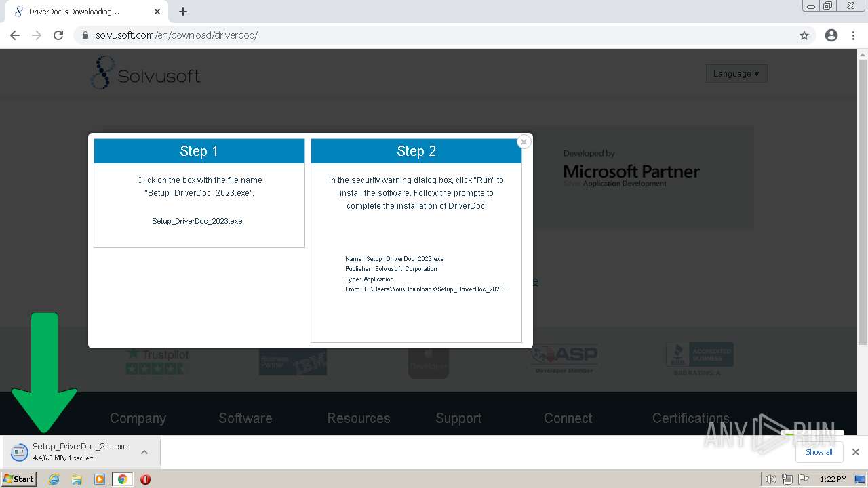Viewport: 868px width, 488px height.
Task: Switch to Chrome in the taskbar
Action: 122,479
